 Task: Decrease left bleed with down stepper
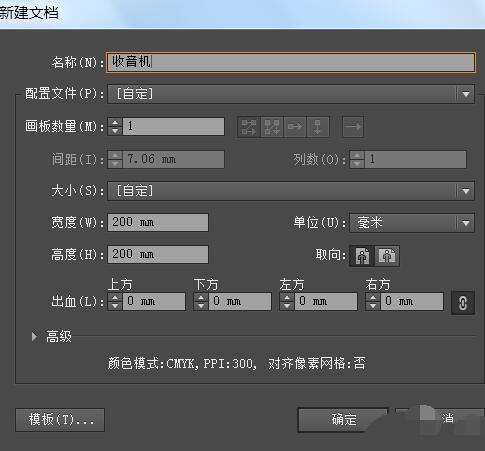[x=287, y=306]
